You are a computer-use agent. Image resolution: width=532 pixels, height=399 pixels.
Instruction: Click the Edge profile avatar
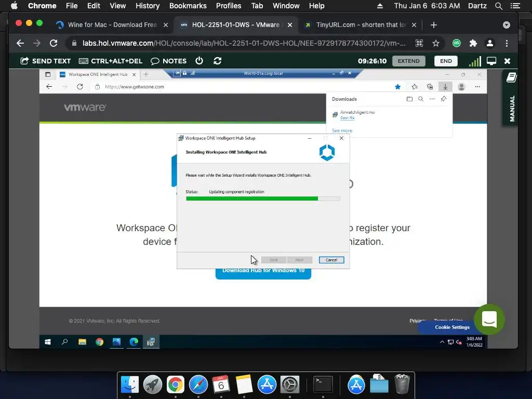(461, 87)
